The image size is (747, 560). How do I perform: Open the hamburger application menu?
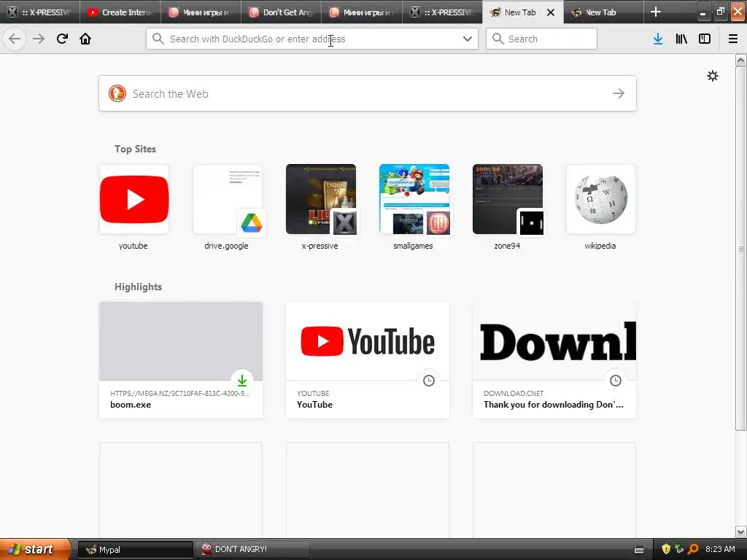tap(733, 39)
